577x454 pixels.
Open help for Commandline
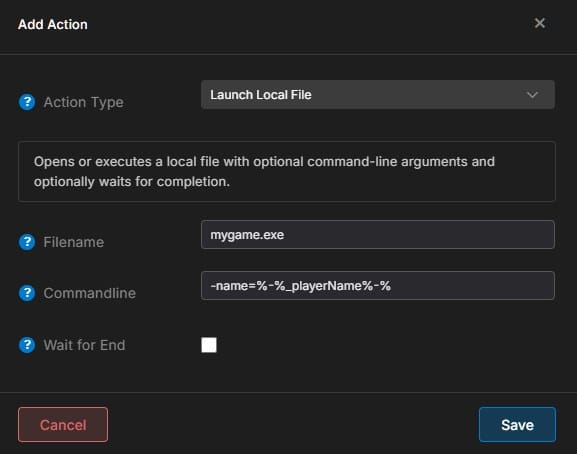(27, 293)
